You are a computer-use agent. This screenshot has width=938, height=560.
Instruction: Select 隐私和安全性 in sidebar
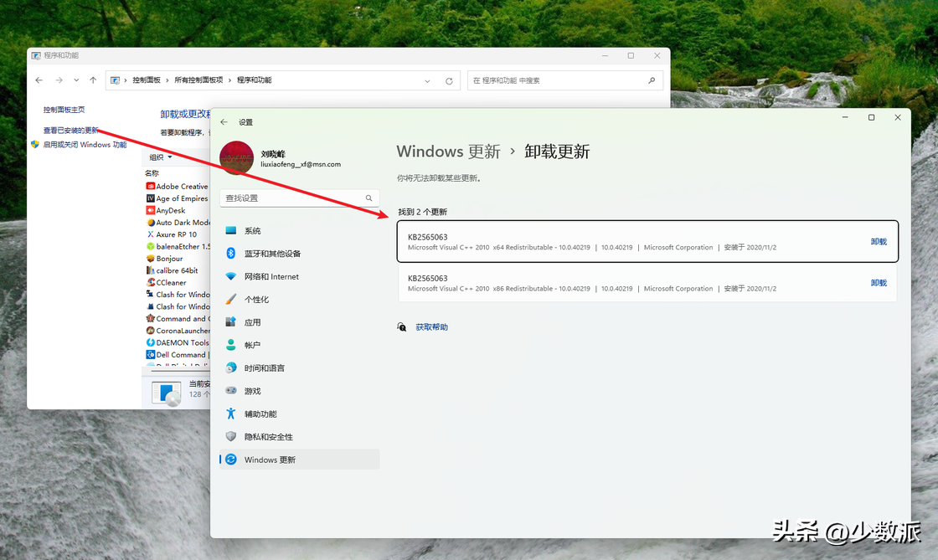[x=268, y=437]
